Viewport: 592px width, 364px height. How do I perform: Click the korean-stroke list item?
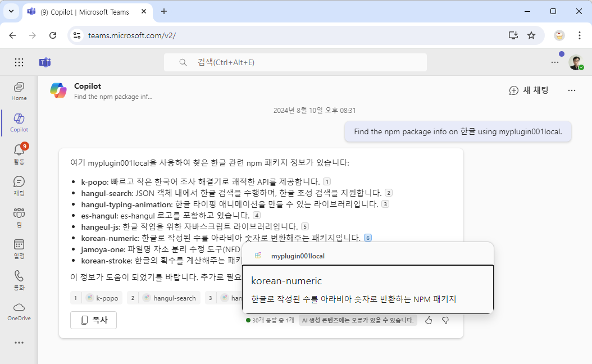pos(161,261)
